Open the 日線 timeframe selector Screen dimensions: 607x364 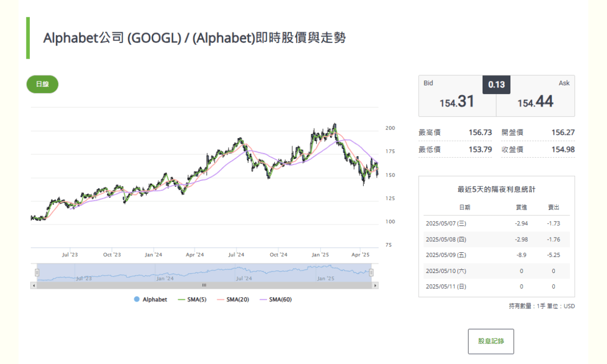(x=42, y=84)
